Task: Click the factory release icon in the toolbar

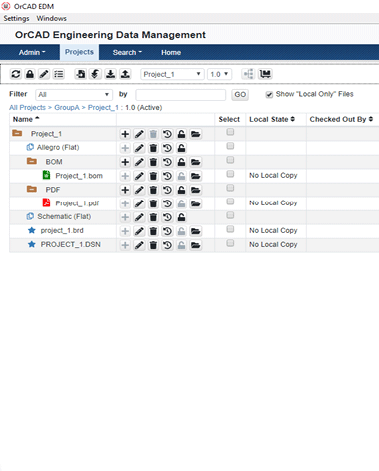Action: tap(265, 74)
